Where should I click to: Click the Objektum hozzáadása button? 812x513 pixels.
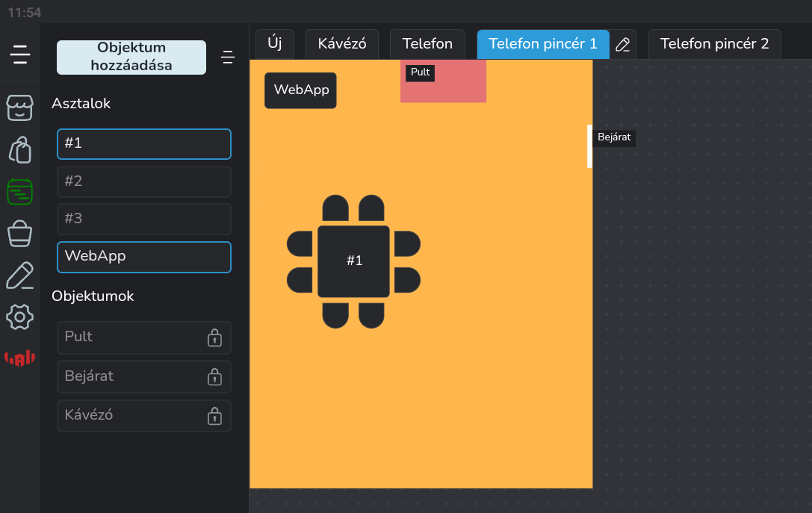[x=131, y=57]
